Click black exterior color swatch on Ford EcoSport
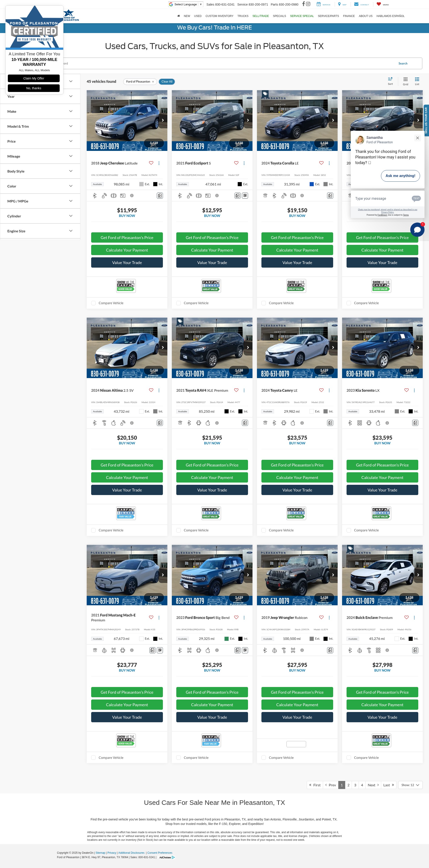The width and height of the screenshot is (429, 868). [240, 184]
